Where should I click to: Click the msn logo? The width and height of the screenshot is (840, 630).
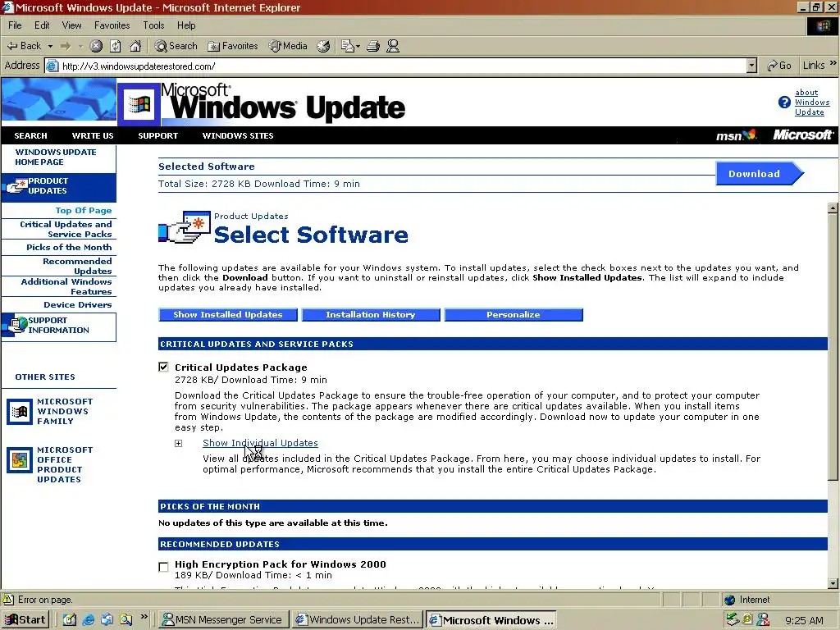736,135
